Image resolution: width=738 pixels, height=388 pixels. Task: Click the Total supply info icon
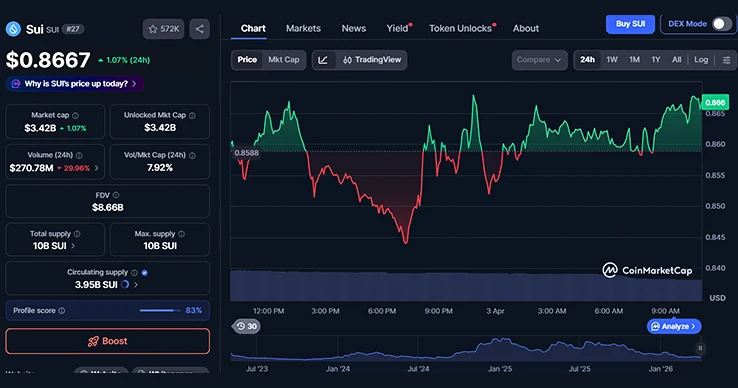pyautogui.click(x=77, y=234)
